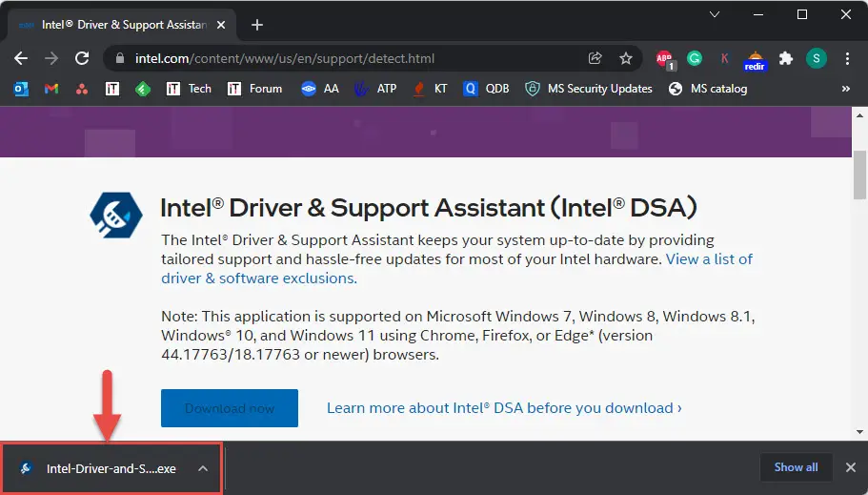This screenshot has height=495, width=868.
Task: Open the Outlook bookmark icon
Action: [21, 89]
